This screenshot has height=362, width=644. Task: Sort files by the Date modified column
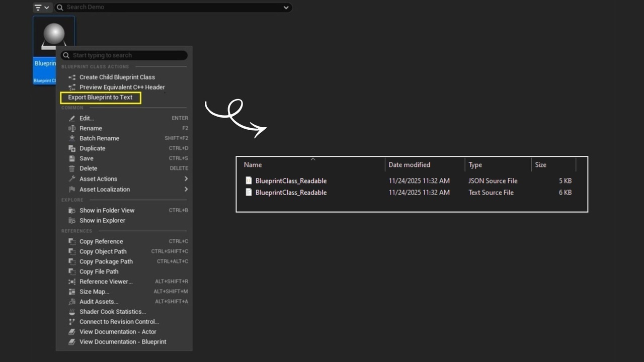pyautogui.click(x=409, y=165)
